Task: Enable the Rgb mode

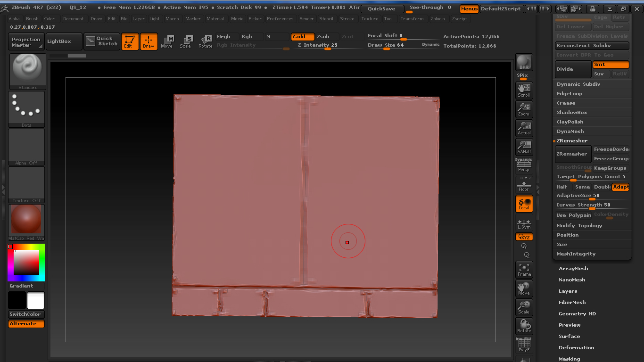Action: (x=251, y=37)
